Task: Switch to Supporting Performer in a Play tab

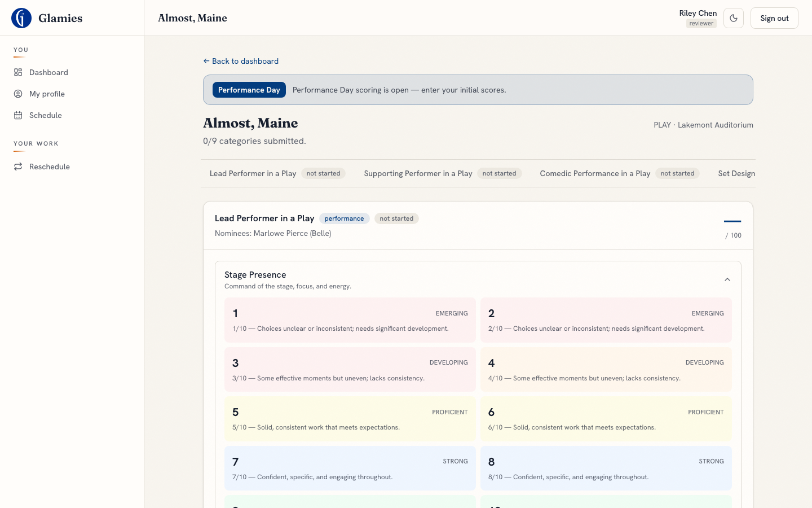Action: (x=443, y=173)
